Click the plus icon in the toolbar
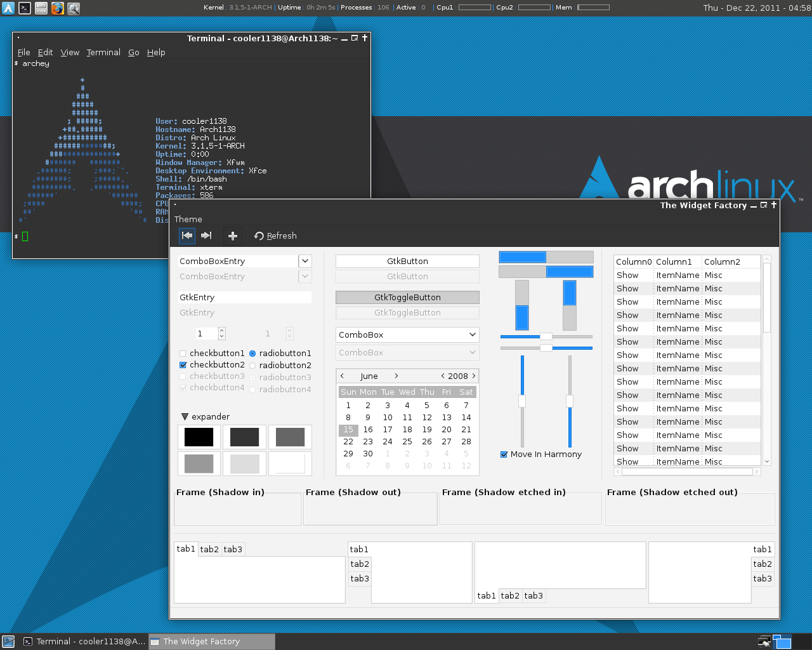812x650 pixels. [x=232, y=235]
